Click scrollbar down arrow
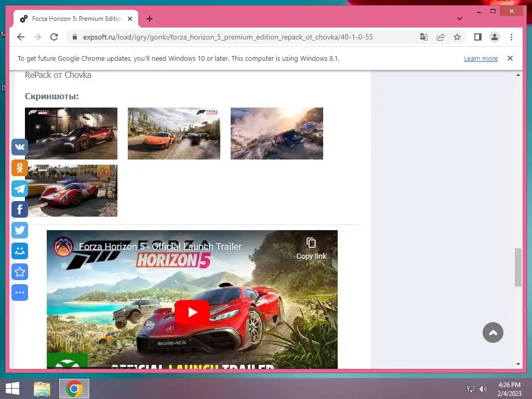Viewport: 532px width, 399px height. tap(518, 364)
